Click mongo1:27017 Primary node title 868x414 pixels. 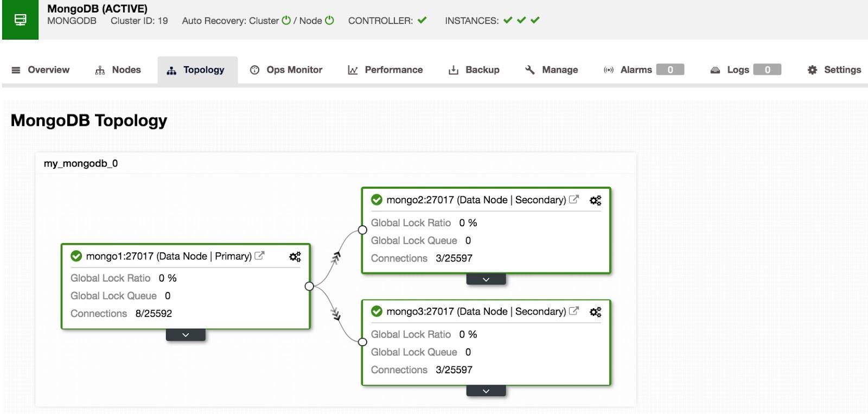(169, 256)
